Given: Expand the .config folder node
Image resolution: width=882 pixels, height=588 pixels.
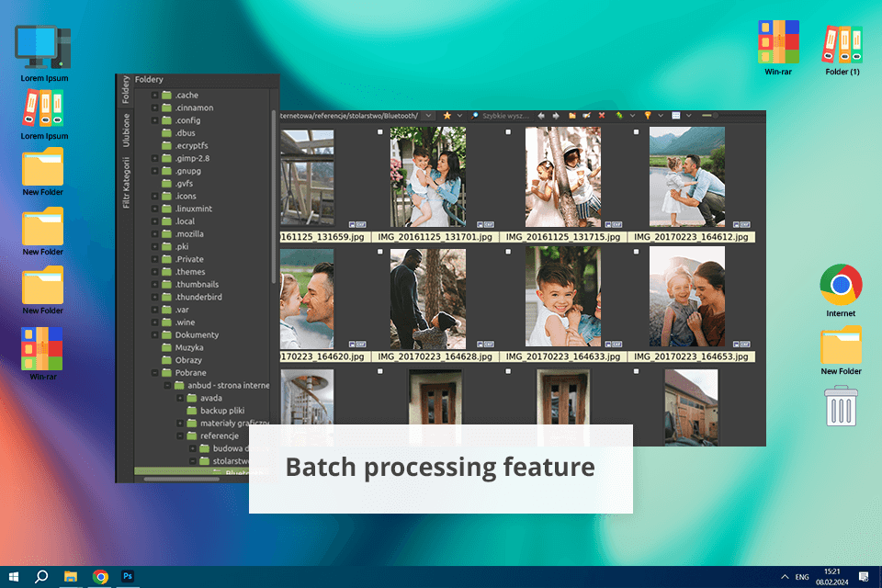Looking at the screenshot, I should (x=154, y=120).
